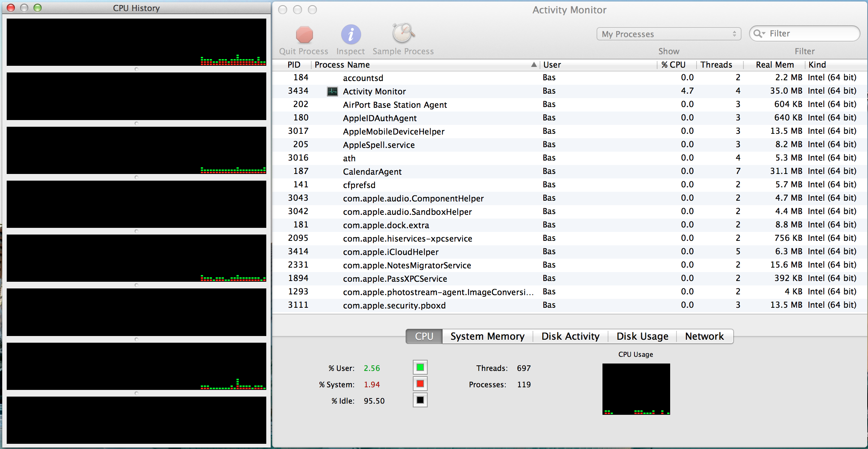The height and width of the screenshot is (449, 868).
Task: Select com.apple.dock.extra process
Action: coord(570,225)
